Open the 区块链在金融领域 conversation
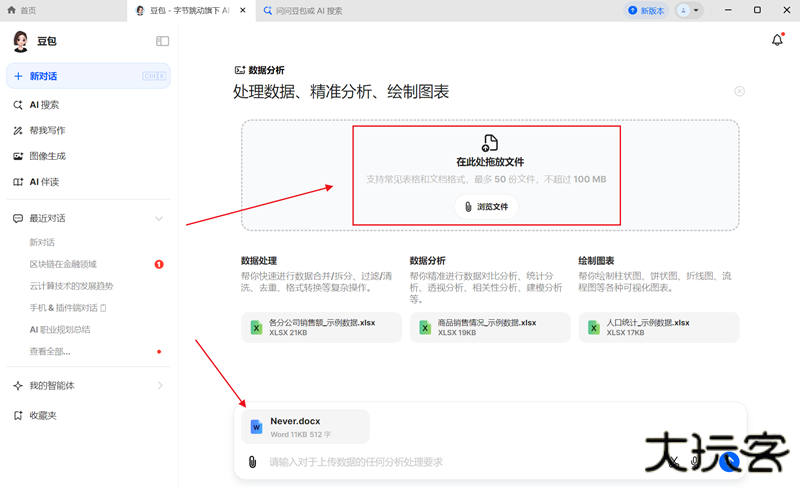 pos(63,264)
